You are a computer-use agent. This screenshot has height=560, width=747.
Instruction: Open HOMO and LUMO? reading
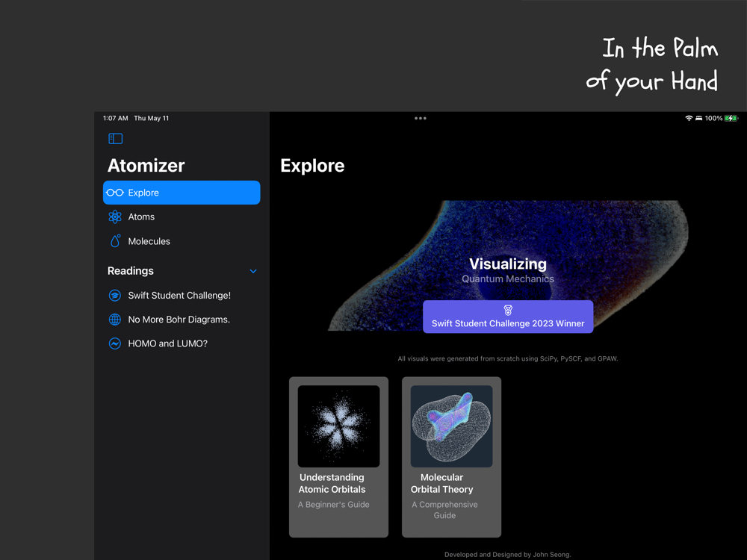(182, 343)
